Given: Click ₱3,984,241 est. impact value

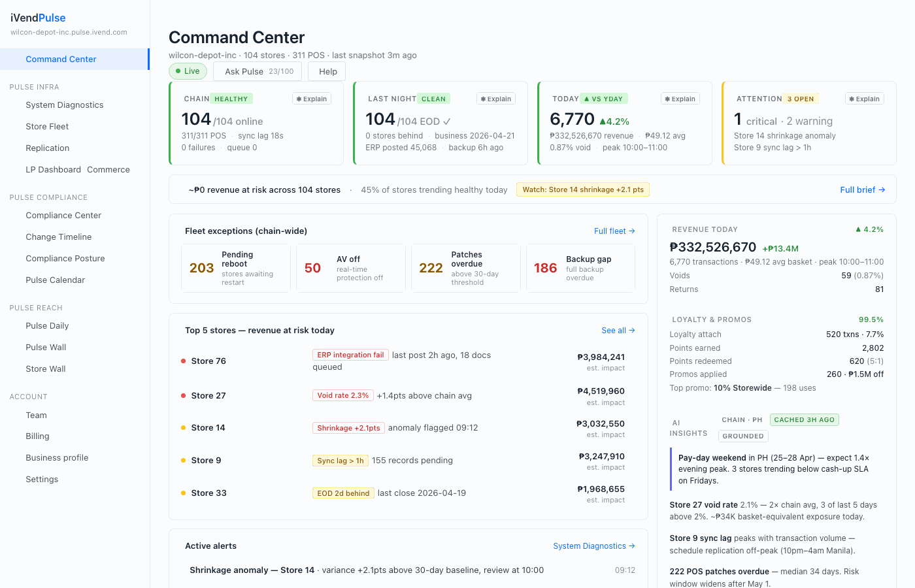Looking at the screenshot, I should (601, 357).
